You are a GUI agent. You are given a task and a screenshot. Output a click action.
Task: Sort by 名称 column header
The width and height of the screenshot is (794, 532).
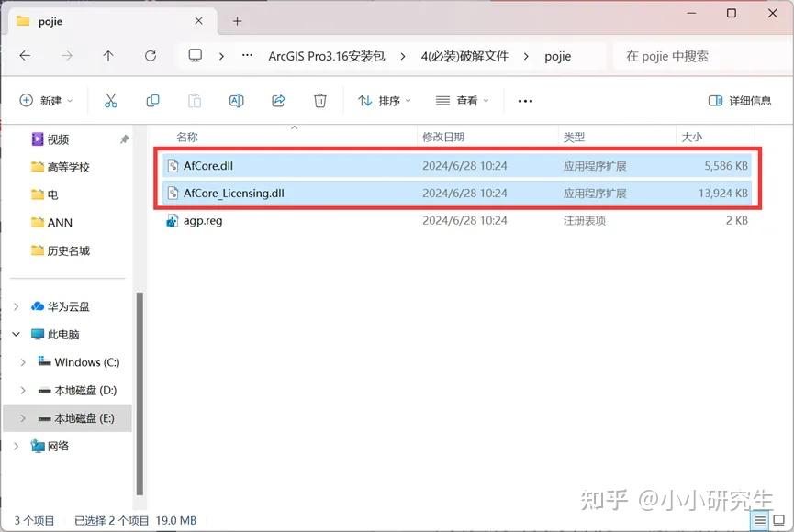(187, 137)
